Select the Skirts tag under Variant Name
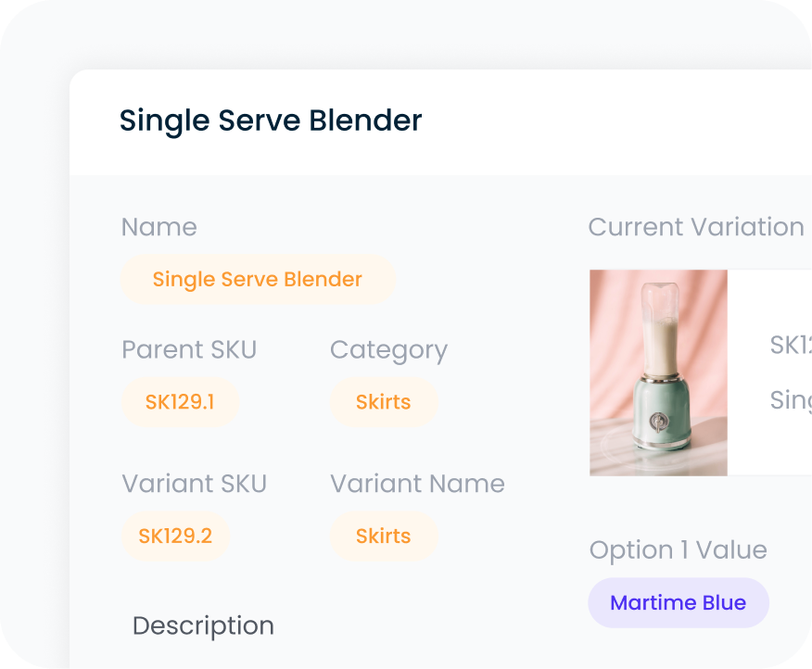Viewport: 812px width, 669px height. click(383, 536)
